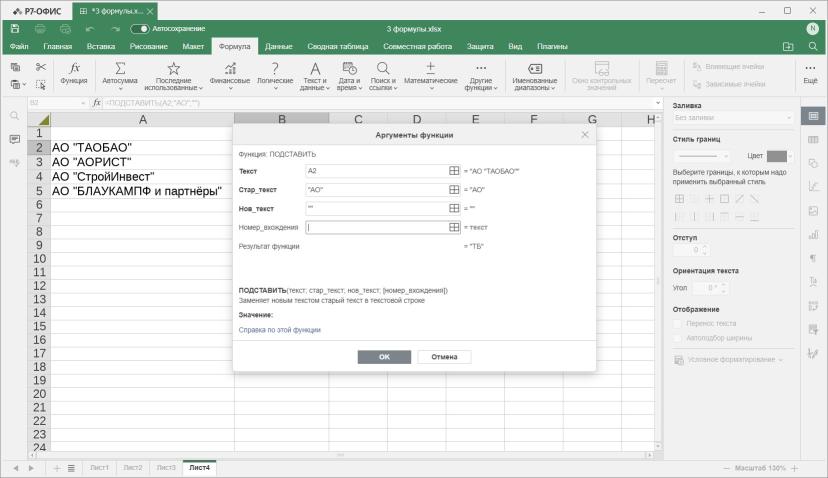Screen dimensions: 828x478
Task: Open Справка по этой функции link
Action: pyautogui.click(x=279, y=330)
